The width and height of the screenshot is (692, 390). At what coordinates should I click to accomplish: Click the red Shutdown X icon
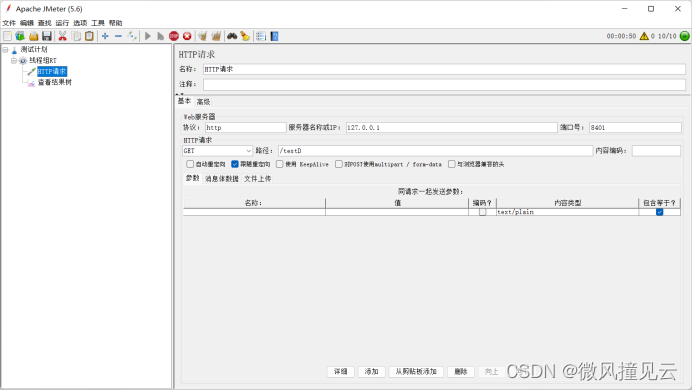pyautogui.click(x=187, y=36)
